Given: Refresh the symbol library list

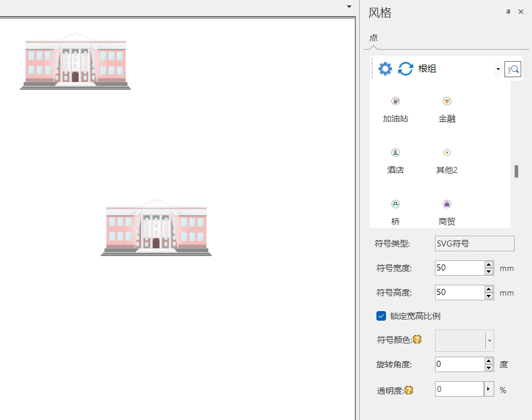Looking at the screenshot, I should pos(406,69).
